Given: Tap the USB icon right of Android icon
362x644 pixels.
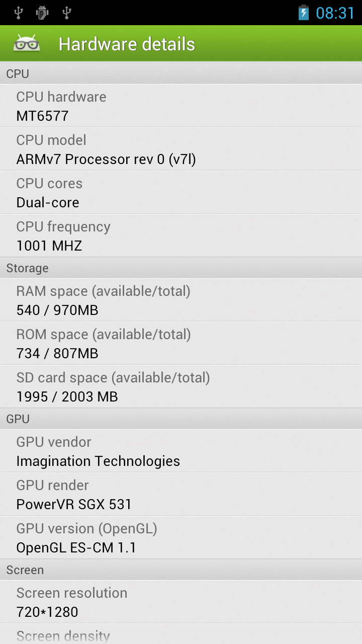Looking at the screenshot, I should (x=66, y=13).
